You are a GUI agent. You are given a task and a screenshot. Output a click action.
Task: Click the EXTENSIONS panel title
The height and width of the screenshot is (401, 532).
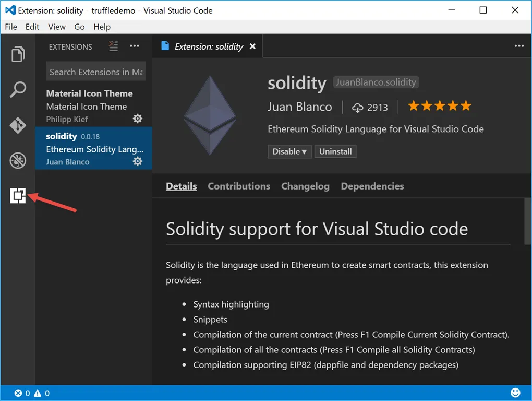70,47
